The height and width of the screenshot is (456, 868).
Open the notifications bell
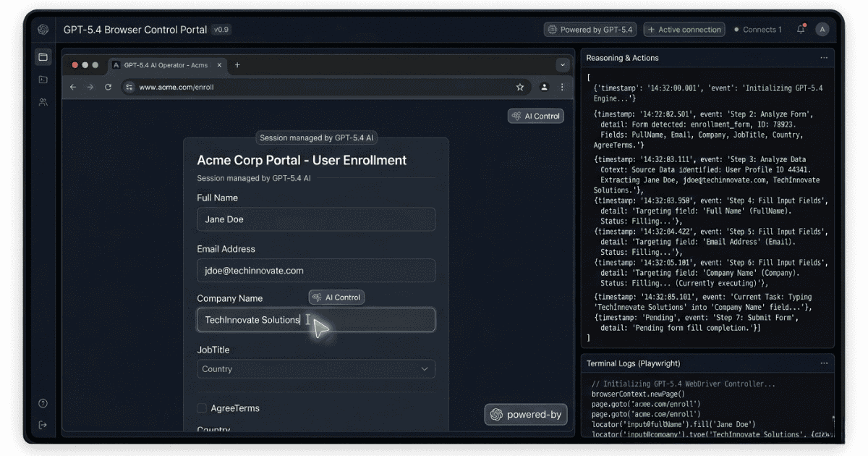click(x=801, y=30)
